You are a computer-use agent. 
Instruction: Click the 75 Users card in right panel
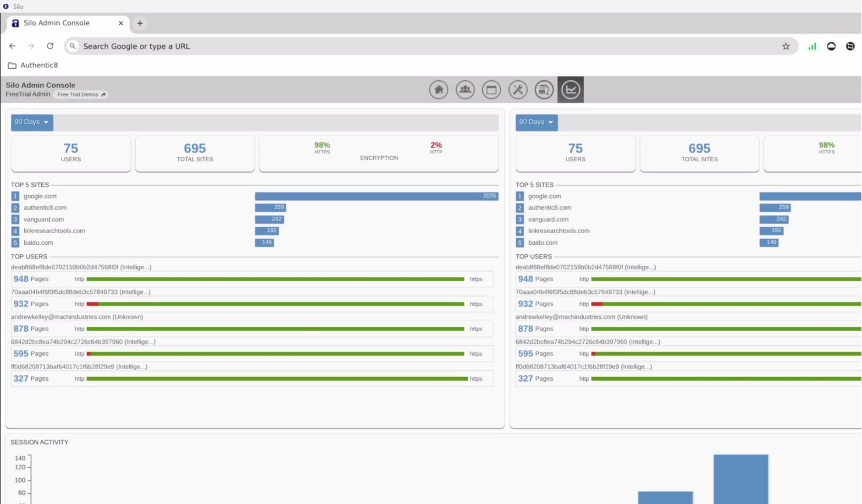575,153
